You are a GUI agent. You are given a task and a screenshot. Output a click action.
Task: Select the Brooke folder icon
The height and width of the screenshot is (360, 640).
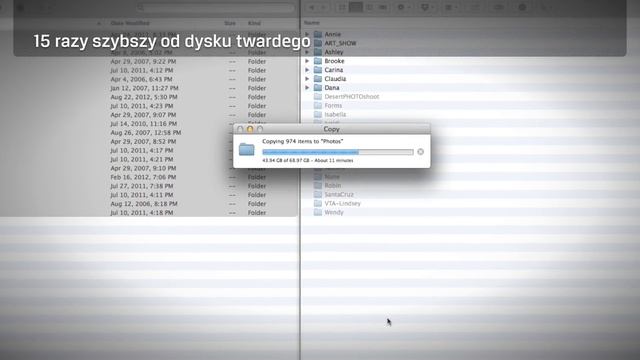click(x=318, y=61)
